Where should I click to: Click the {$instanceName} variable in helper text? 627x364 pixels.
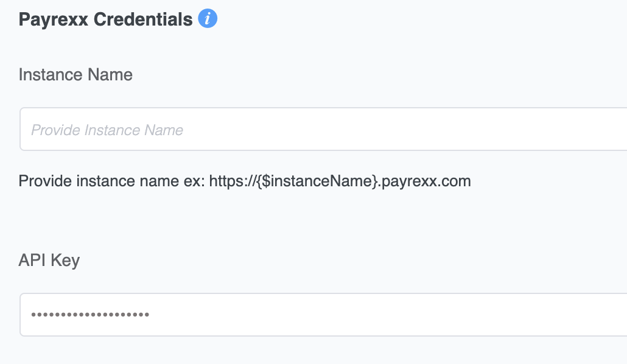(x=317, y=181)
